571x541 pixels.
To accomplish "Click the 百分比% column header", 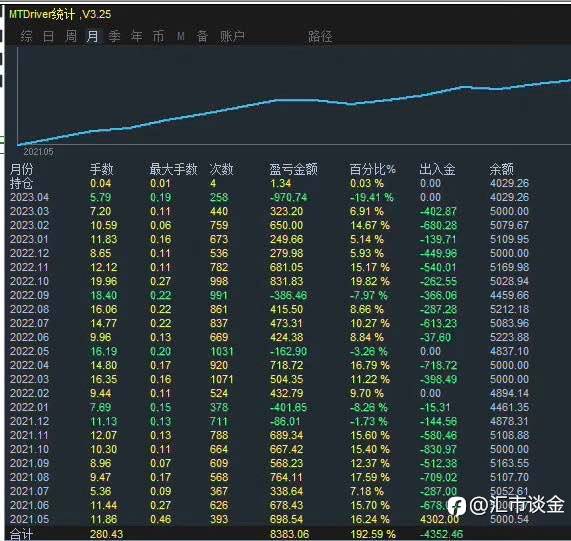I will 373,169.
